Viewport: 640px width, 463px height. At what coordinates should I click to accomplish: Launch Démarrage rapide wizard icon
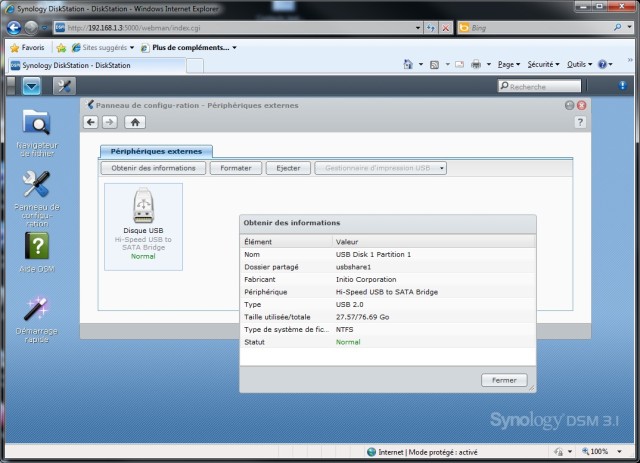37,320
